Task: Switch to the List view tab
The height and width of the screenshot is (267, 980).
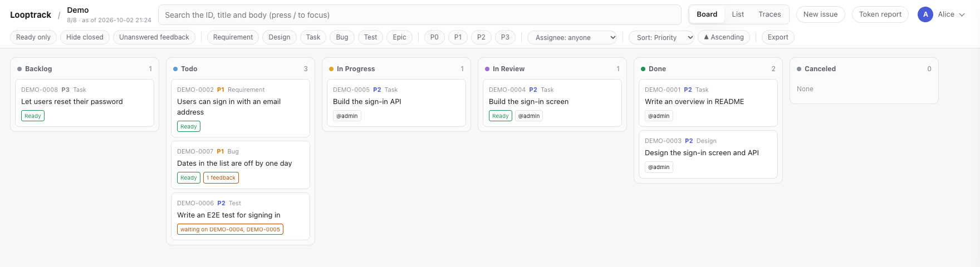Action: coord(738,14)
